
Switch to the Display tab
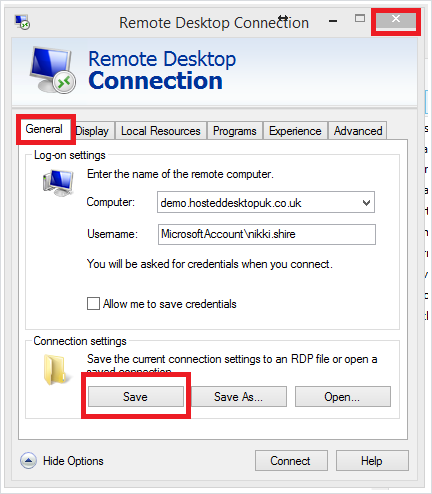coord(92,131)
